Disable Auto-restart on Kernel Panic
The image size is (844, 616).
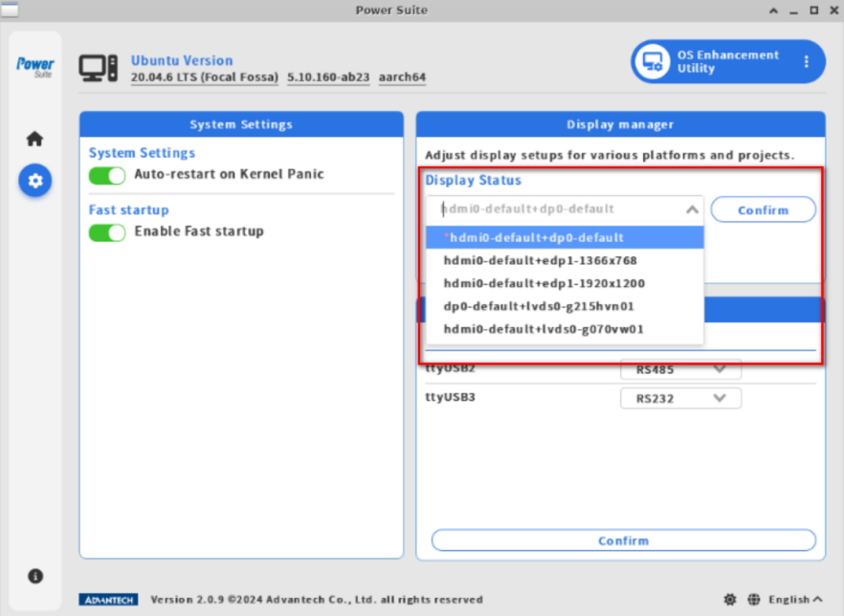click(106, 175)
